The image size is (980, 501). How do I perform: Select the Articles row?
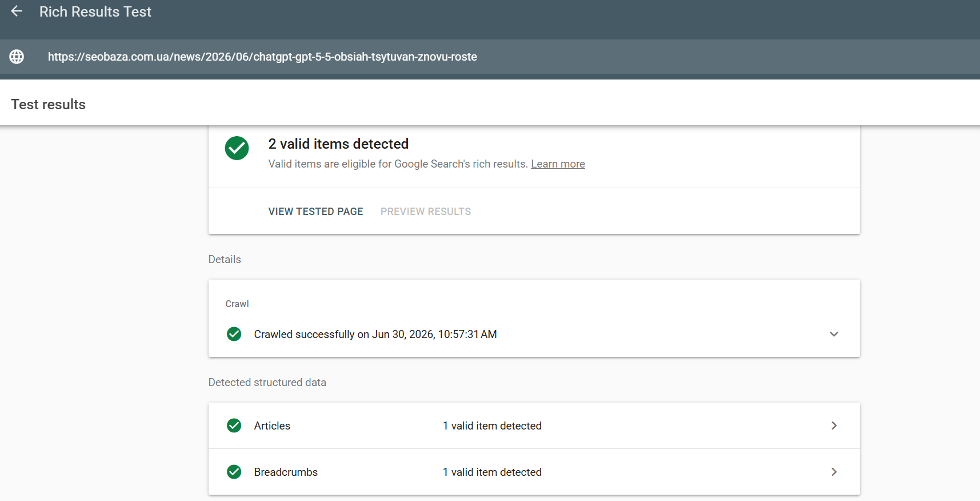534,426
